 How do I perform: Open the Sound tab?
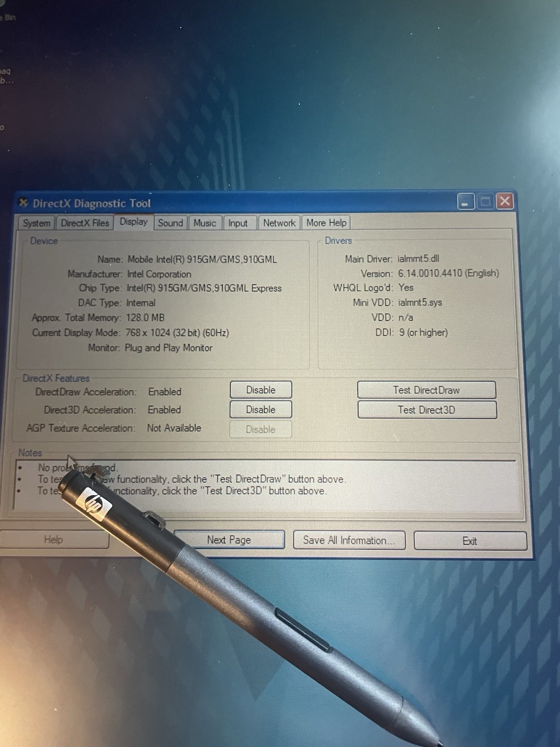(170, 223)
